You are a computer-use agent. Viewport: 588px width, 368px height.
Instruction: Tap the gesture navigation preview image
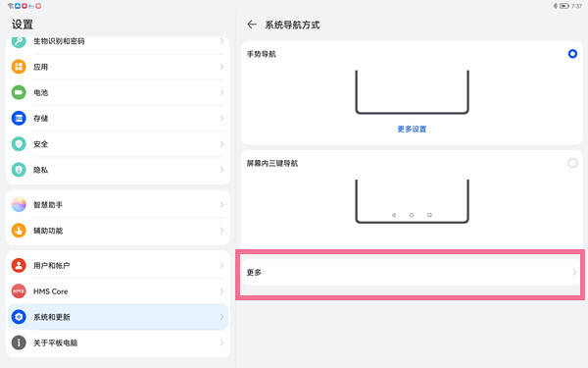coord(413,92)
